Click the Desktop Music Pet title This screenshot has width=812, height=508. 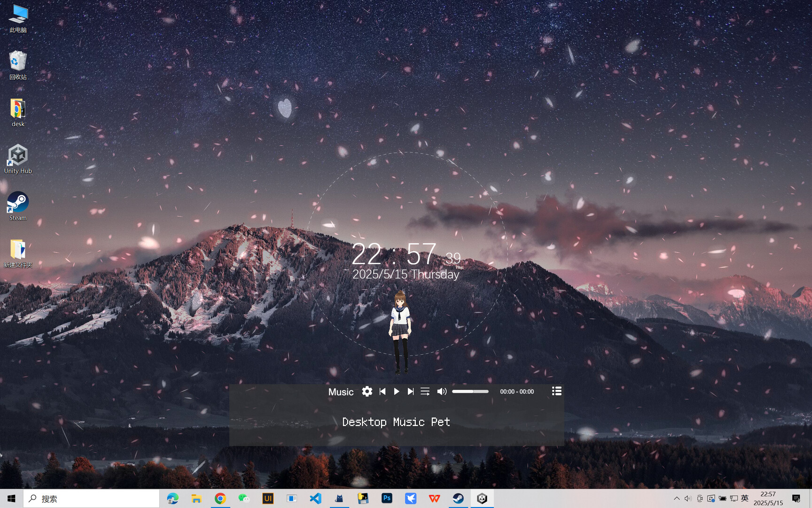tap(396, 422)
